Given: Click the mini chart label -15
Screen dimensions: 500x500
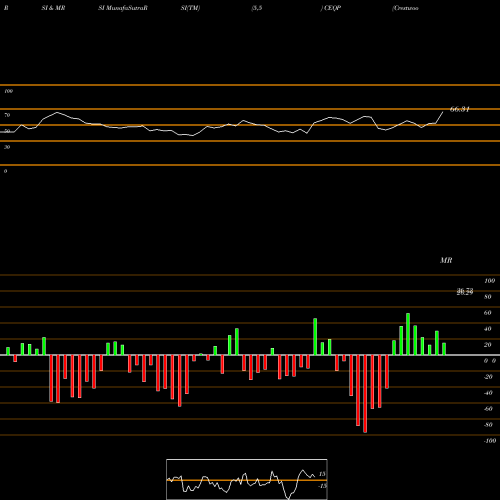Looking at the screenshot, I should click(x=322, y=486).
